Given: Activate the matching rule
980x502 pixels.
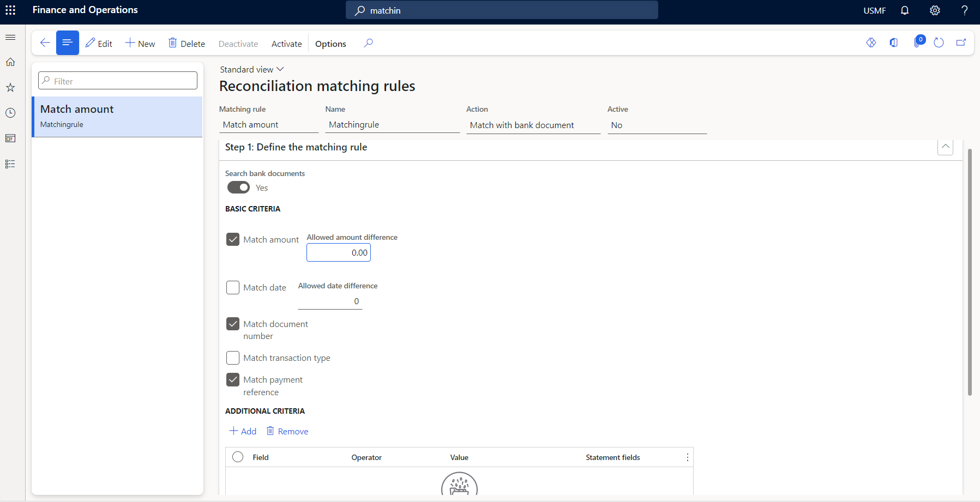Looking at the screenshot, I should (x=286, y=44).
